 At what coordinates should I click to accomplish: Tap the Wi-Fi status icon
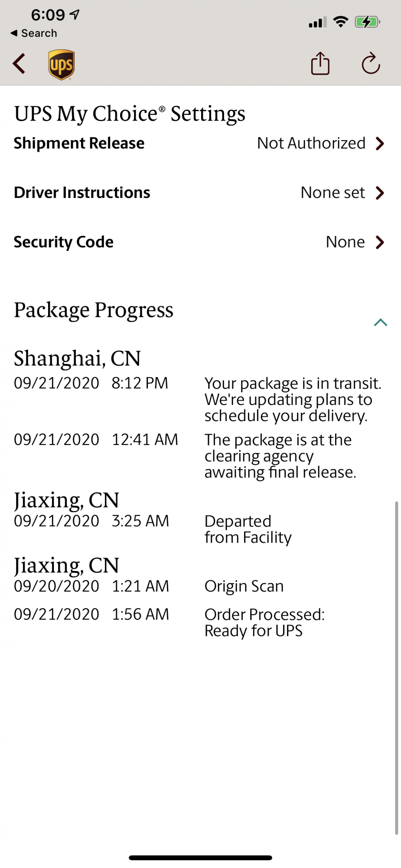tap(341, 22)
